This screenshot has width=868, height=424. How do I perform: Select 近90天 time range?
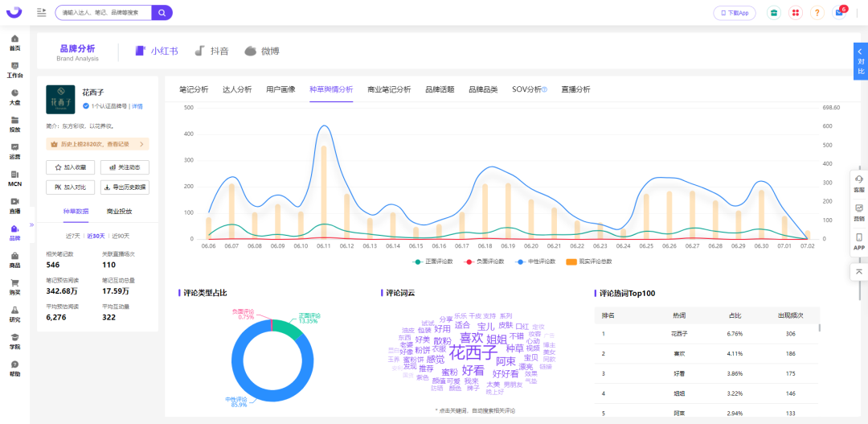120,236
